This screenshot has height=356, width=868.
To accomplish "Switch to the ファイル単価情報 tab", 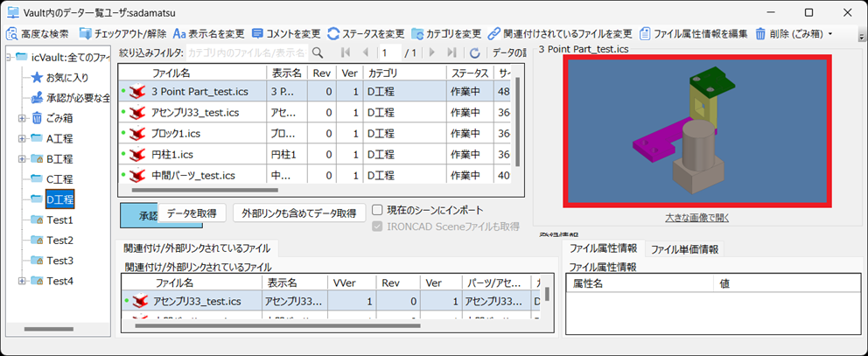I will click(684, 249).
